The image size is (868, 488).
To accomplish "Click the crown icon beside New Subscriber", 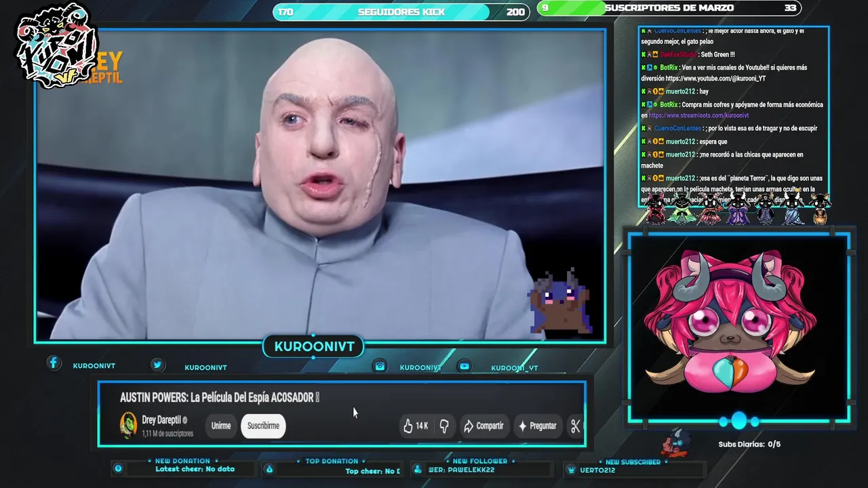I will (x=572, y=469).
